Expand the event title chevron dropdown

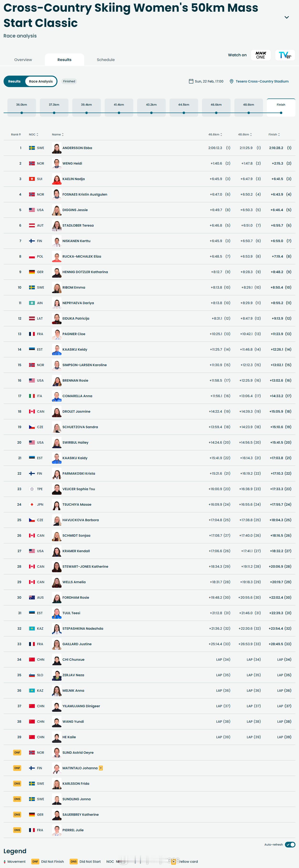pos(287,17)
